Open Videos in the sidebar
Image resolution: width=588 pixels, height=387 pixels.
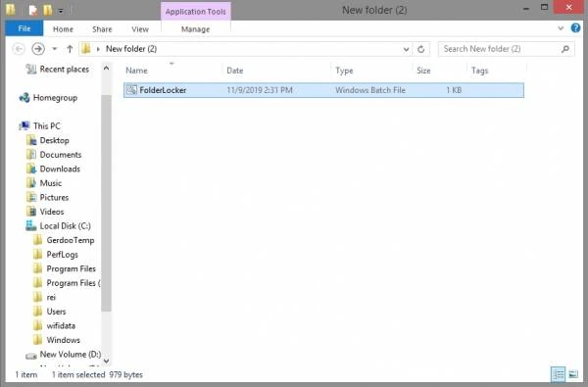tap(52, 212)
